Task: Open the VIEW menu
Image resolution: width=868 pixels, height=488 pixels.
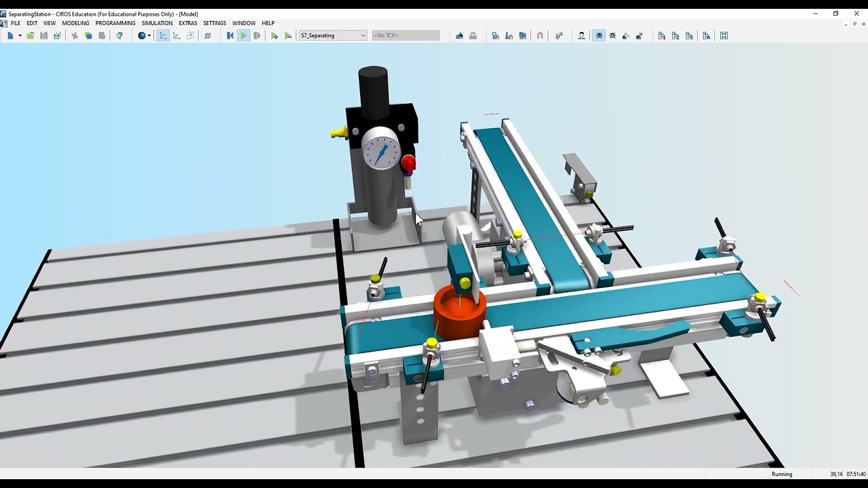Action: pyautogui.click(x=50, y=23)
